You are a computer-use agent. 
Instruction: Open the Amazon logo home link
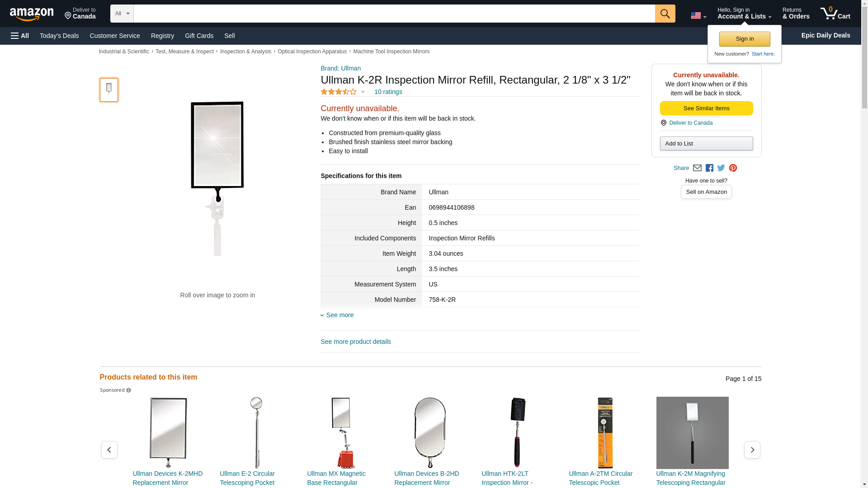(32, 14)
